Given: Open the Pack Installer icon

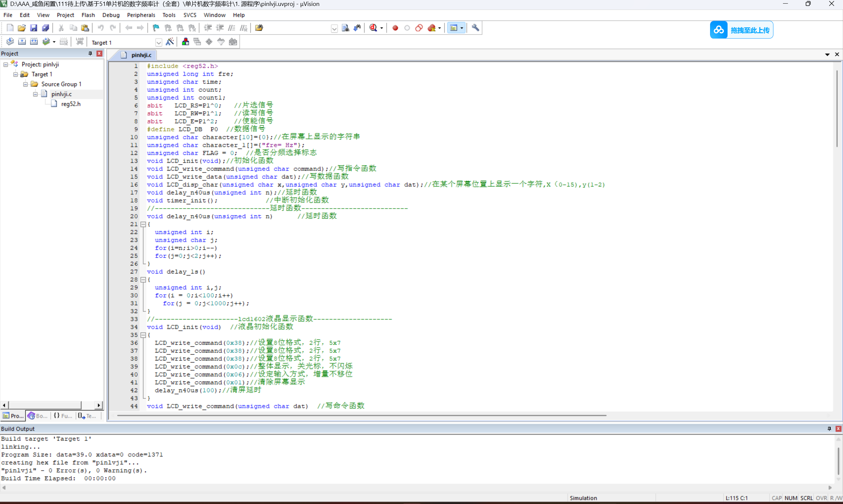Looking at the screenshot, I should pos(233,42).
